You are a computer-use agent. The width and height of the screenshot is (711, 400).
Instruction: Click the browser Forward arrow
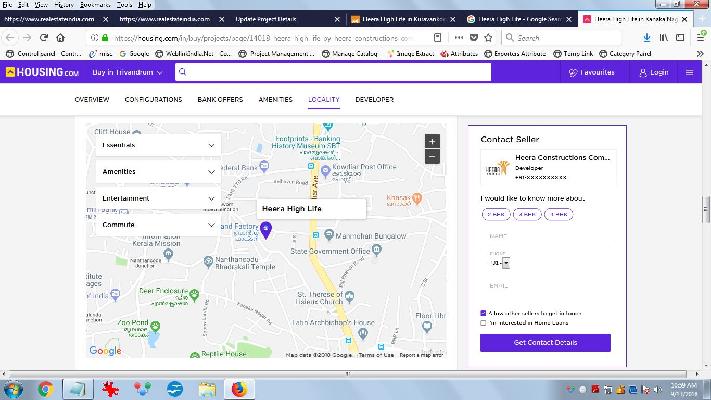(x=27, y=38)
